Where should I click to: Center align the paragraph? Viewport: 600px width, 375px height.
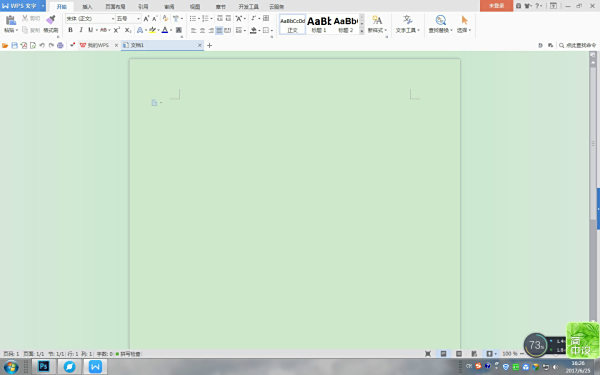(x=202, y=30)
